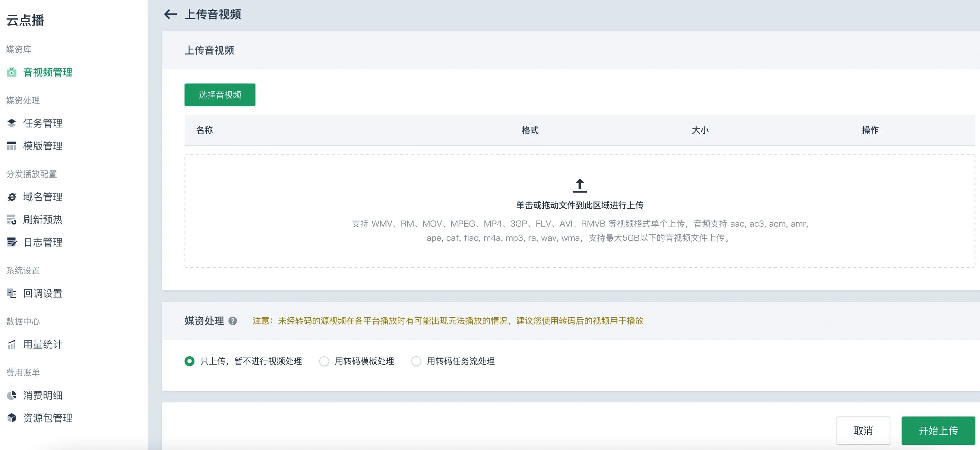
Task: Click the 模版管理 template icon
Action: (x=12, y=146)
